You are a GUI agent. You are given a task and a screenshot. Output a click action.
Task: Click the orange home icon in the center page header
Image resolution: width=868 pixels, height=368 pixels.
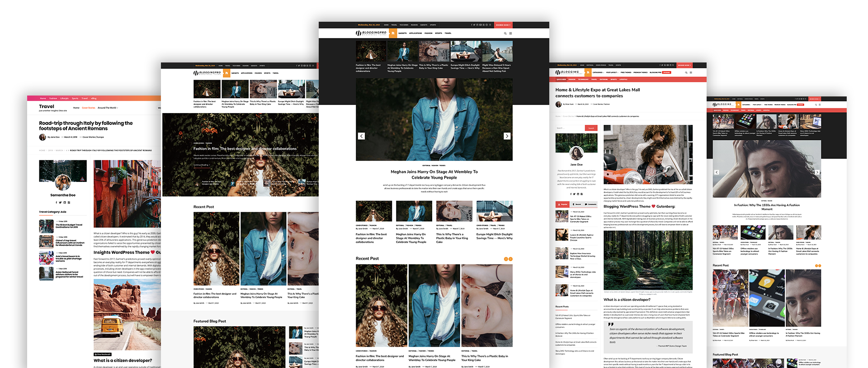point(393,33)
